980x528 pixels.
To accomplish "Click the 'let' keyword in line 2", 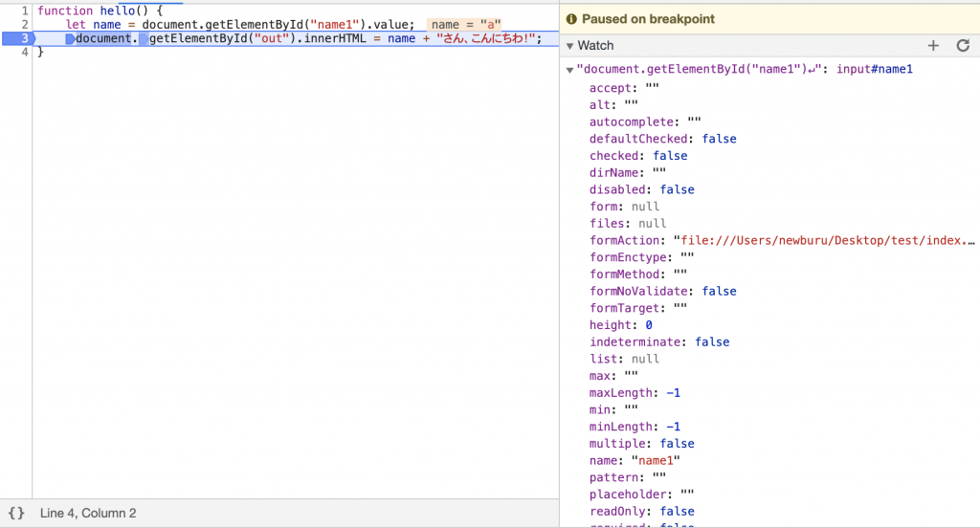I will 76,24.
